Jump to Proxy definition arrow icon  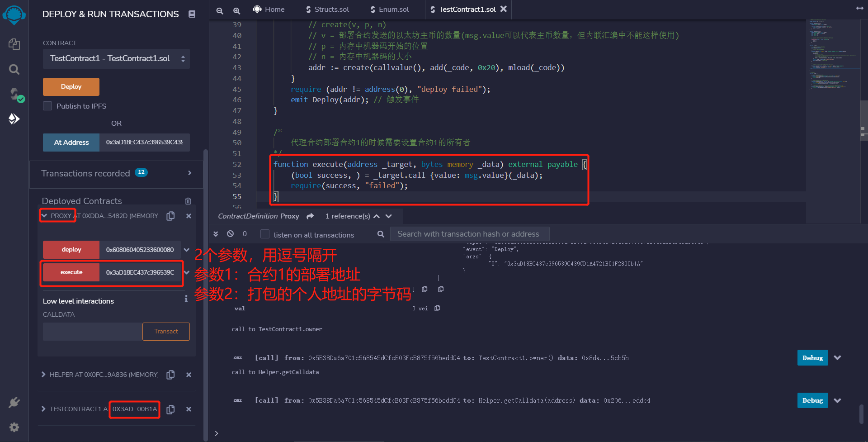[x=310, y=216]
